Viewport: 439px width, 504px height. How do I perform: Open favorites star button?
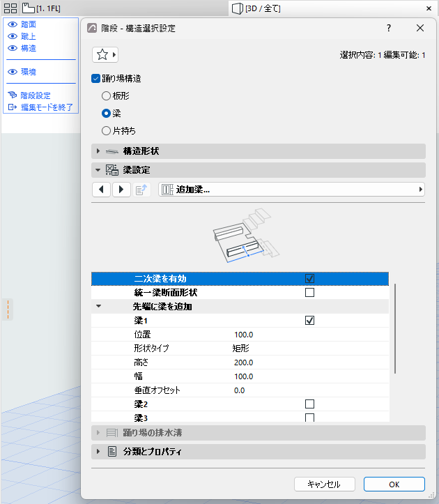[x=105, y=54]
